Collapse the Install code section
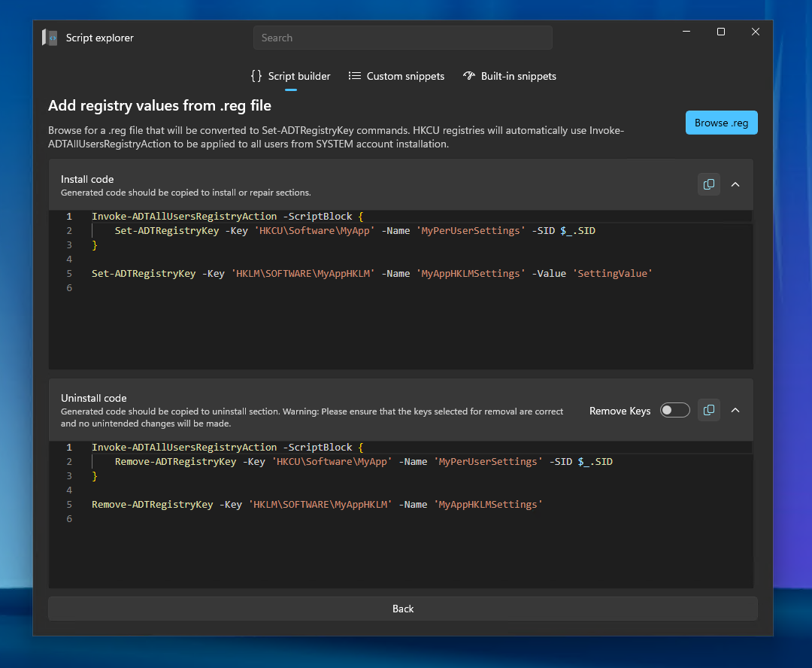The width and height of the screenshot is (812, 668). [735, 184]
